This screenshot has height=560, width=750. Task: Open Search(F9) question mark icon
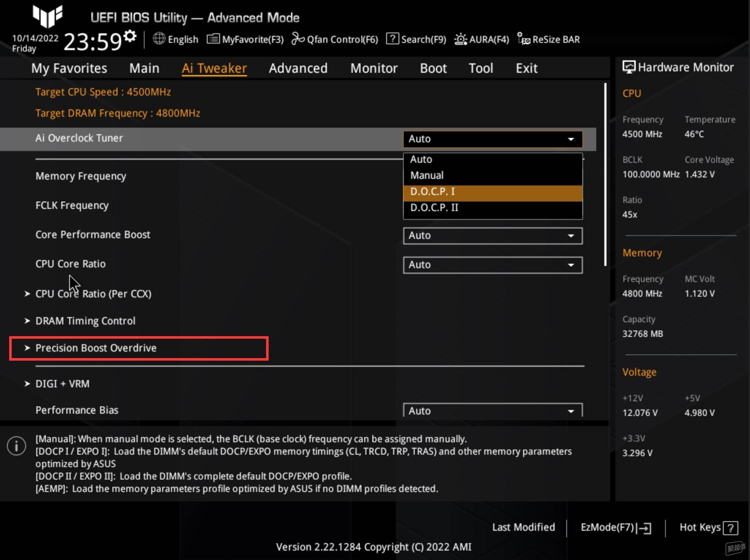(x=392, y=39)
